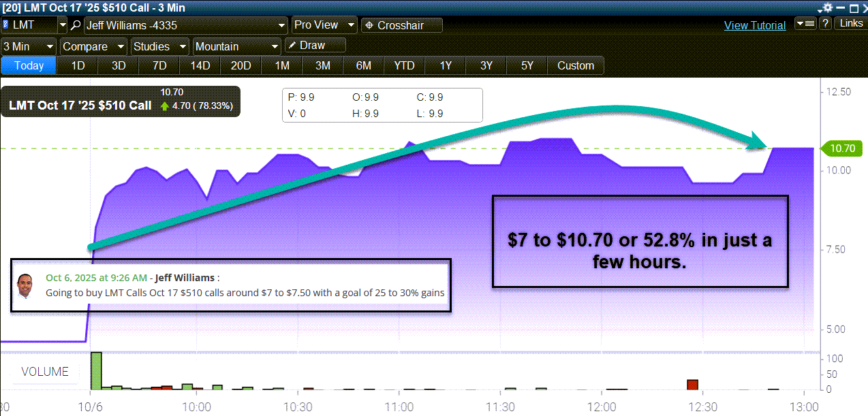Click the V: 0 volume value in data box

click(297, 114)
